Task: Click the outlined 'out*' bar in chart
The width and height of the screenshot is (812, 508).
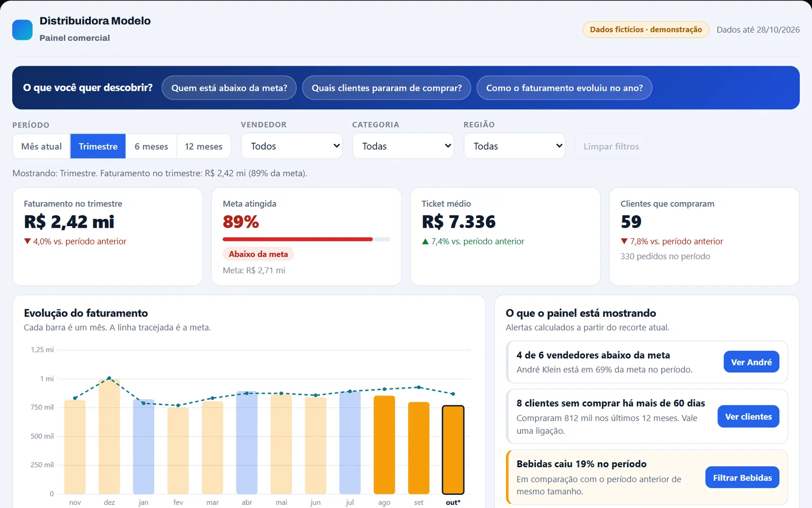Action: coord(453,450)
